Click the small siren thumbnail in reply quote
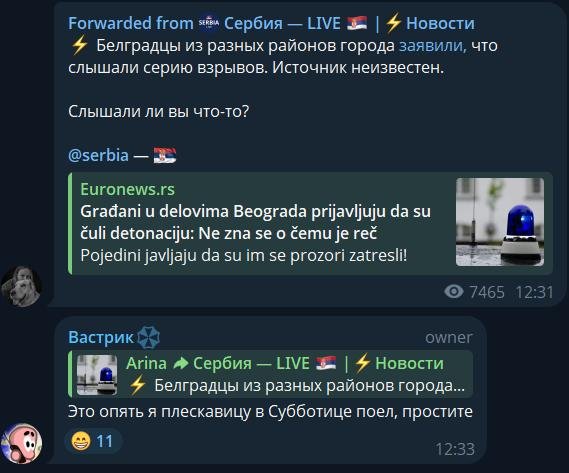The height and width of the screenshot is (473, 569). pos(97,375)
